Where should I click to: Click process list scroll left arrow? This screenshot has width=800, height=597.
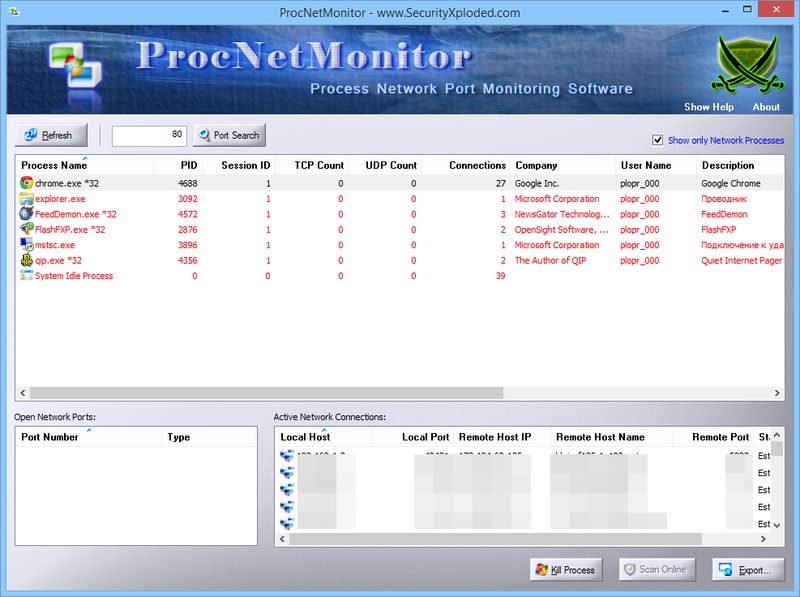[22, 393]
